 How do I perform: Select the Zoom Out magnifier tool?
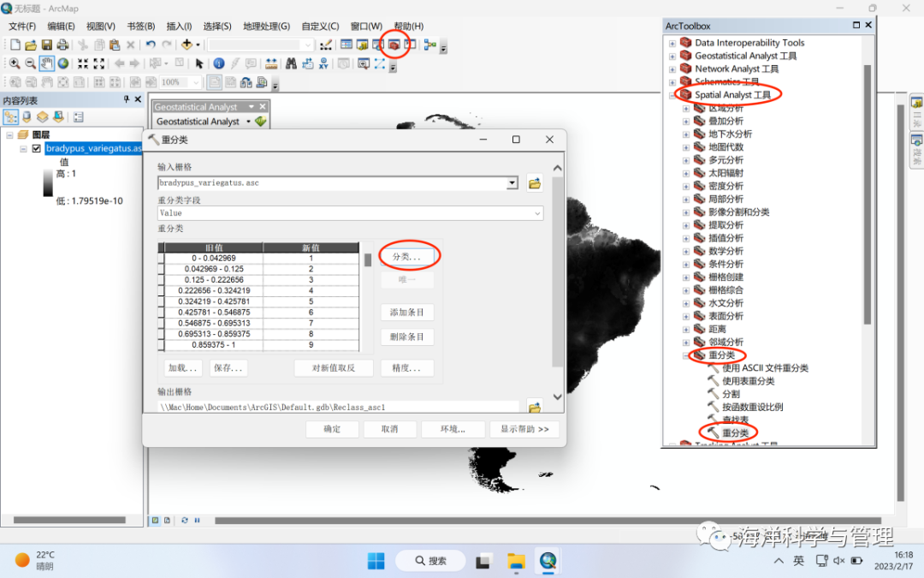pyautogui.click(x=31, y=63)
